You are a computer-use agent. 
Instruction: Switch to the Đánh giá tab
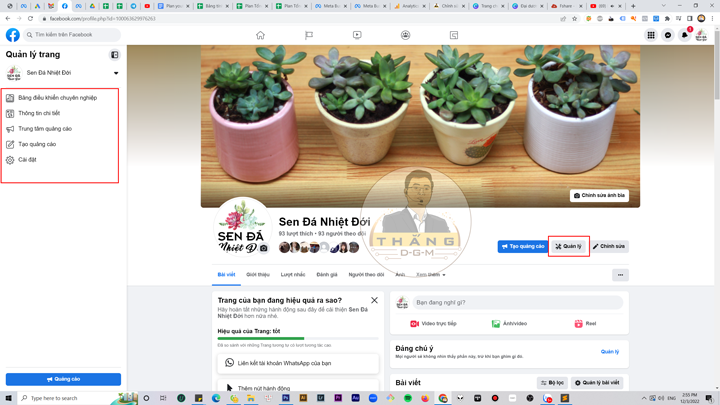click(x=327, y=275)
